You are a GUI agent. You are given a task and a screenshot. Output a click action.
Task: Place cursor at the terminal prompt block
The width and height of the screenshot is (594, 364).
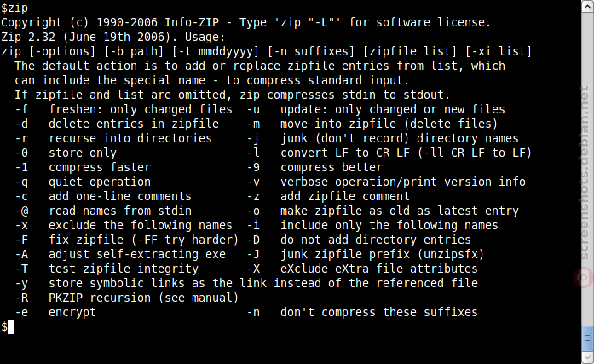click(x=10, y=326)
